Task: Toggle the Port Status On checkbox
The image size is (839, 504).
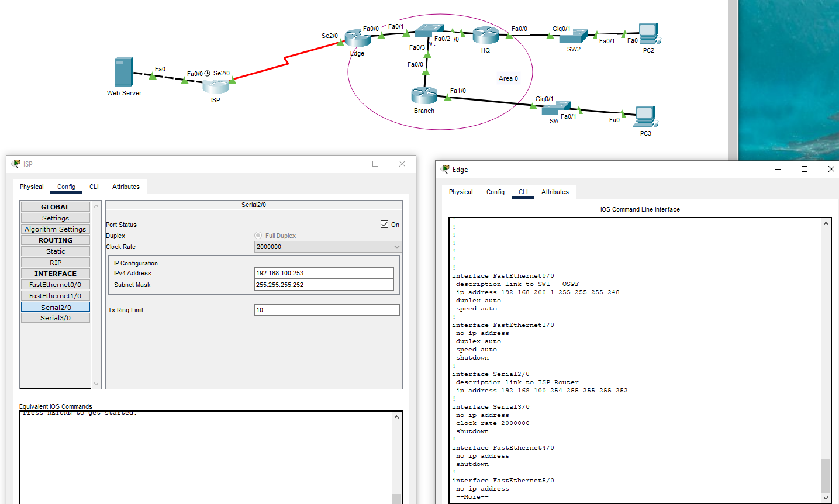Action: [x=384, y=224]
